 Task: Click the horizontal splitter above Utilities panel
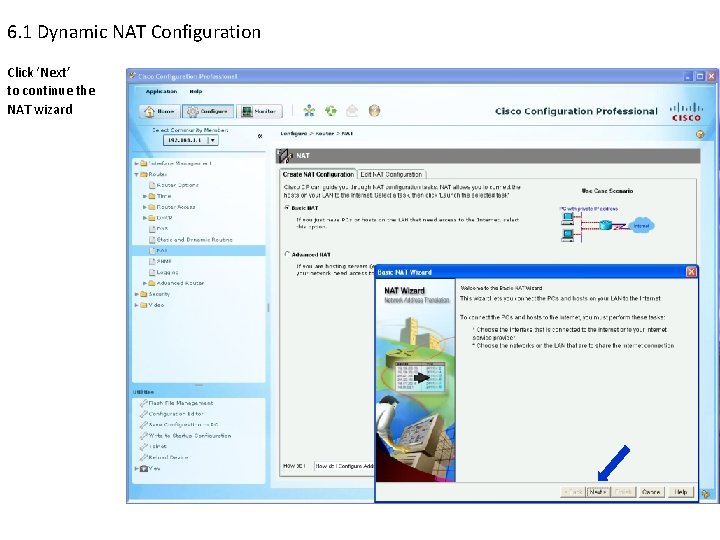(x=199, y=385)
